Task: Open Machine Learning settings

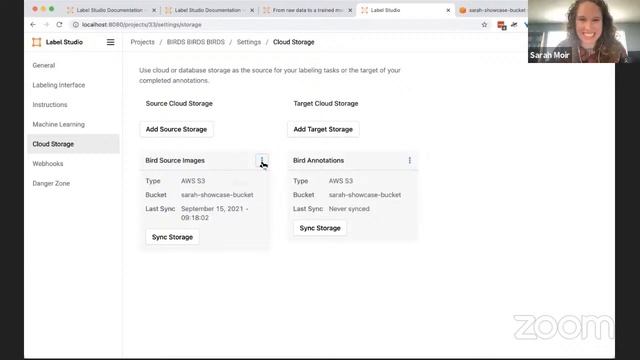Action: coord(73,124)
